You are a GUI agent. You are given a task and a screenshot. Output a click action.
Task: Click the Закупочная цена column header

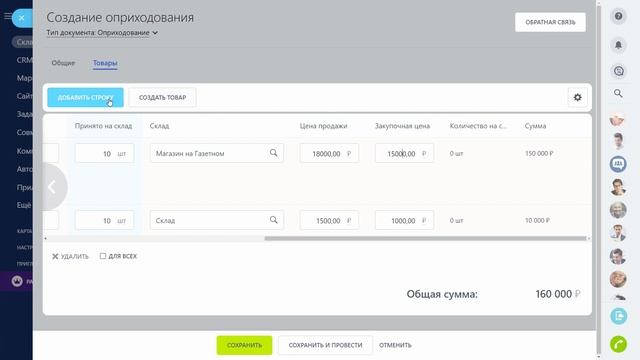(402, 126)
